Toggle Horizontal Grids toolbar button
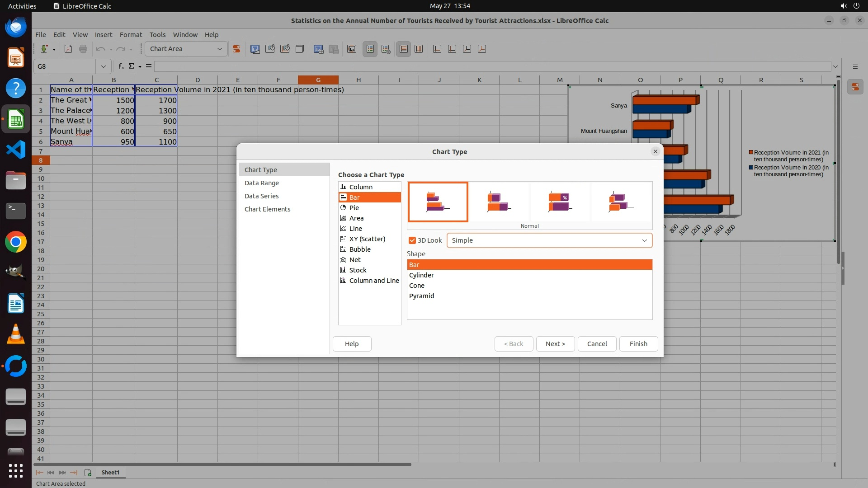This screenshot has width=868, height=488. pos(404,49)
